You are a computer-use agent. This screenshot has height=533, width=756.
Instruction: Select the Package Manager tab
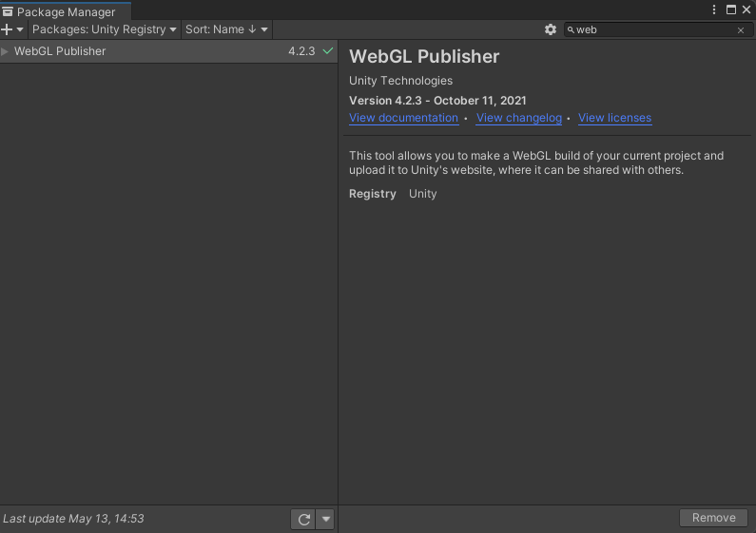pos(66,11)
